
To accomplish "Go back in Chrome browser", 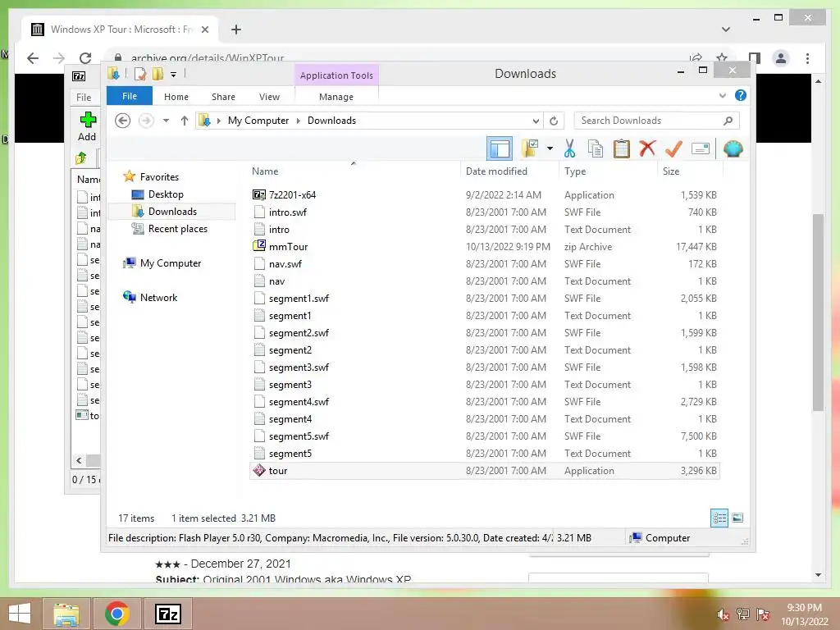I will 33,58.
